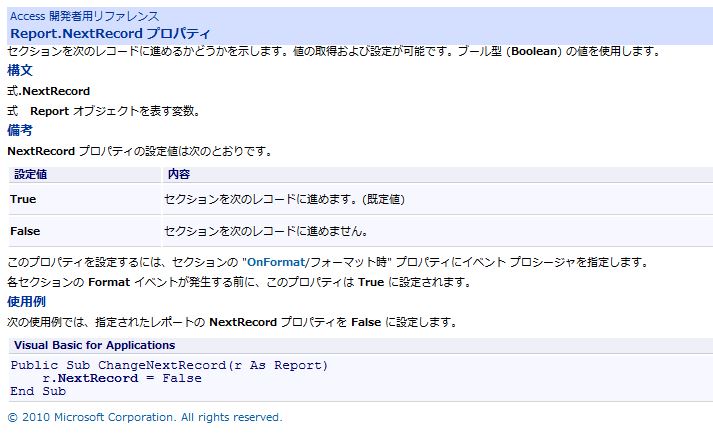Click the Access 開発者用リファレンス header text
The width and height of the screenshot is (713, 436).
[85, 16]
